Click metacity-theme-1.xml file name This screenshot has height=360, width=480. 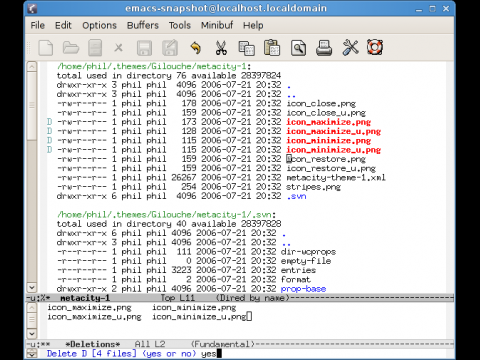[336, 178]
